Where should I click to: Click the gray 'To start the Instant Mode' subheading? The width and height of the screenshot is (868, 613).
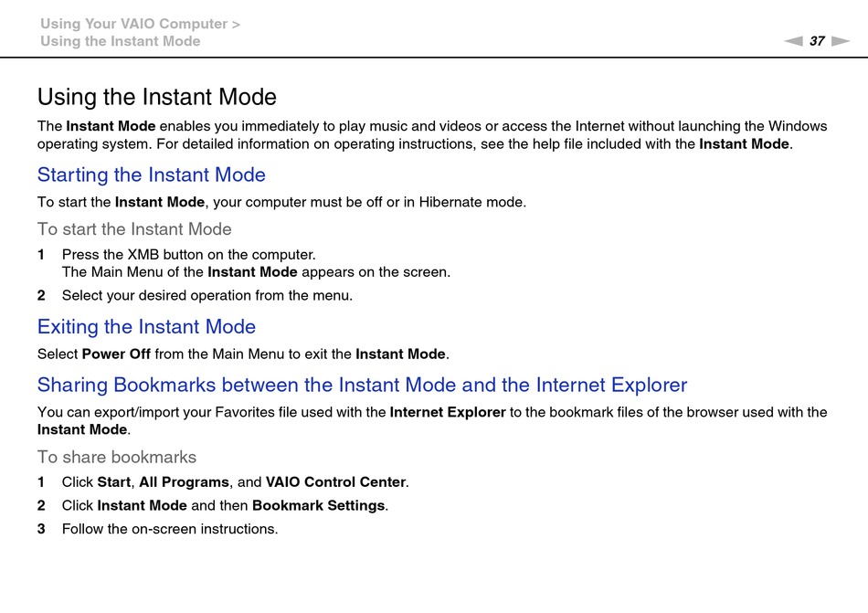click(134, 229)
